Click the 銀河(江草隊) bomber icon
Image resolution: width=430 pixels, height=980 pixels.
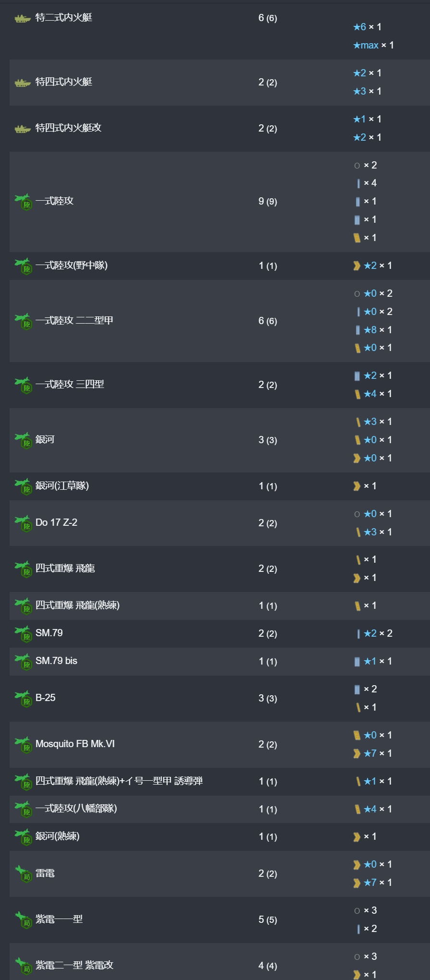click(23, 486)
